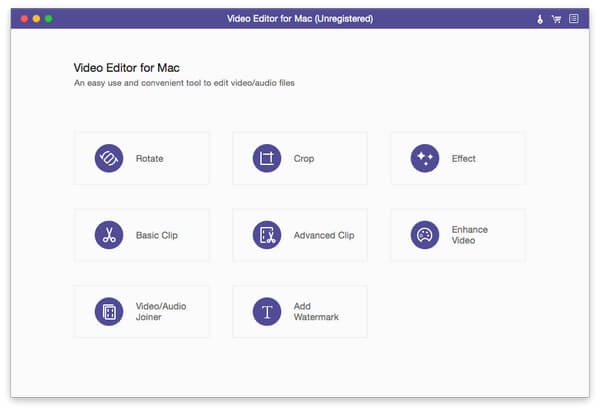
Task: Minimize the window with the yellow button
Action: coord(36,18)
